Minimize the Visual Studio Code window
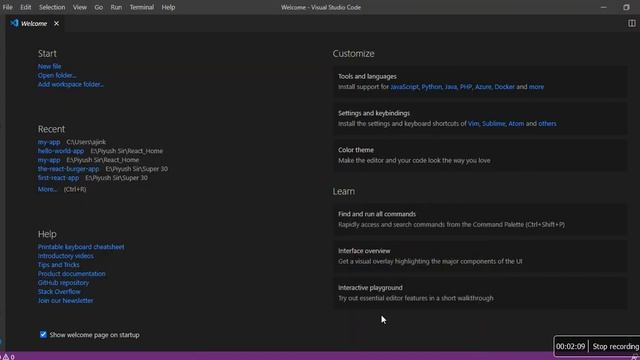 click(604, 7)
